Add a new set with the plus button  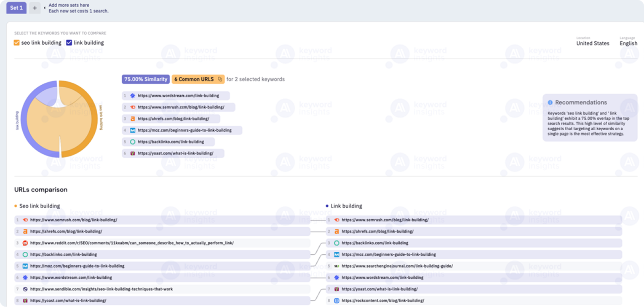(x=35, y=8)
